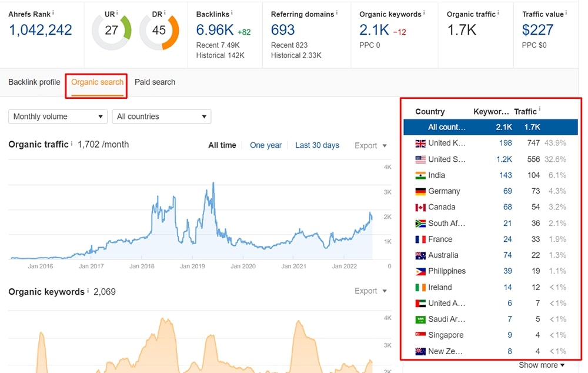Click the Backlinks info icon
588x373 pixels.
tap(232, 13)
